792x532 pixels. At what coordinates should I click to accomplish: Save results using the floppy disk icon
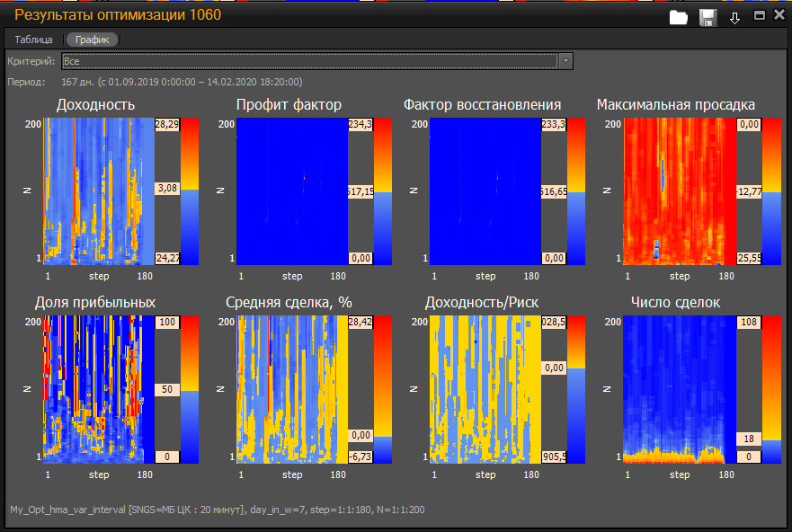707,16
